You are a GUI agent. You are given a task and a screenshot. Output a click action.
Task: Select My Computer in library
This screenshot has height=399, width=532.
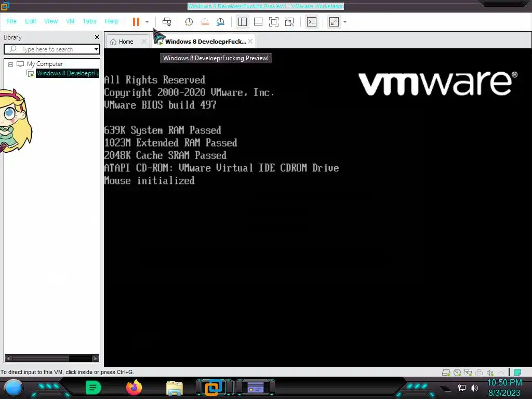click(45, 64)
